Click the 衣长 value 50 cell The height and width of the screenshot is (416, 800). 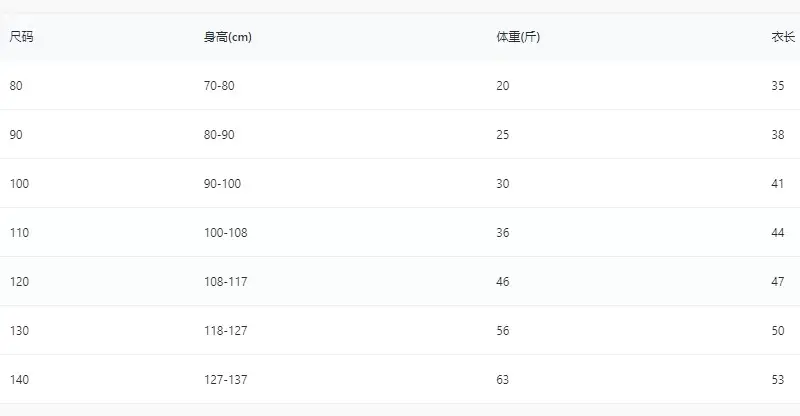point(778,331)
